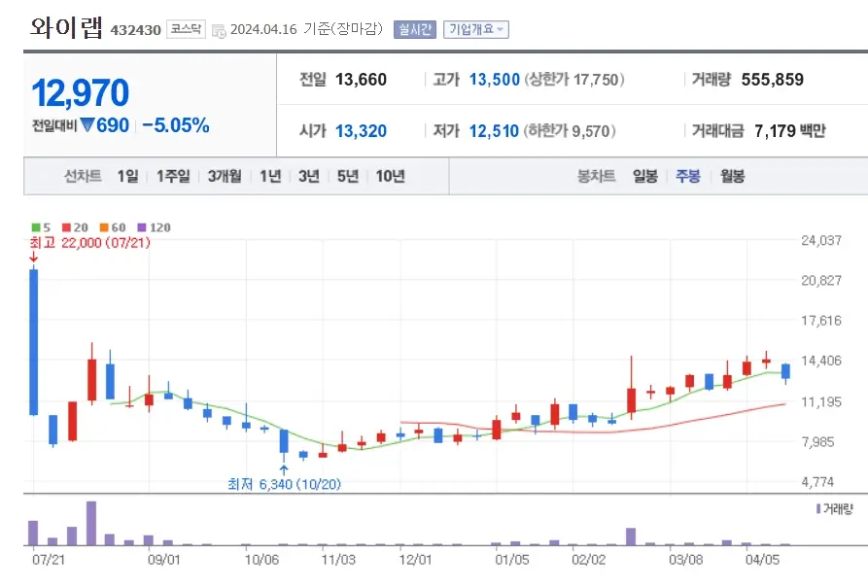Image resolution: width=868 pixels, height=588 pixels.
Task: Open the 기업개요 dropdown
Action: [475, 28]
